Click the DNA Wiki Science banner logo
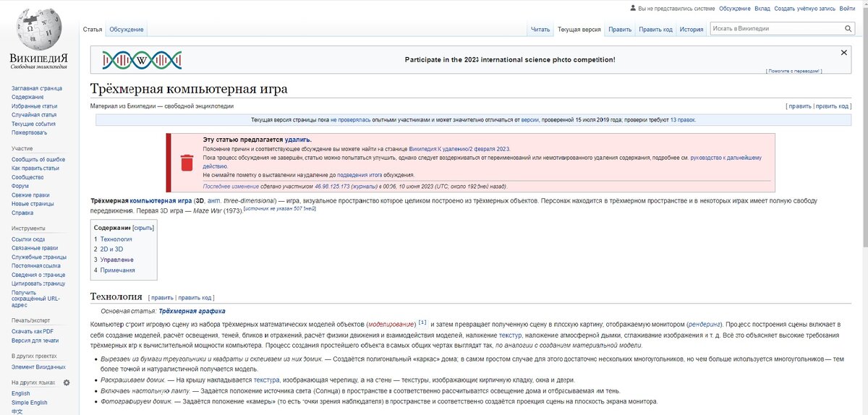The image size is (868, 415). 142,59
